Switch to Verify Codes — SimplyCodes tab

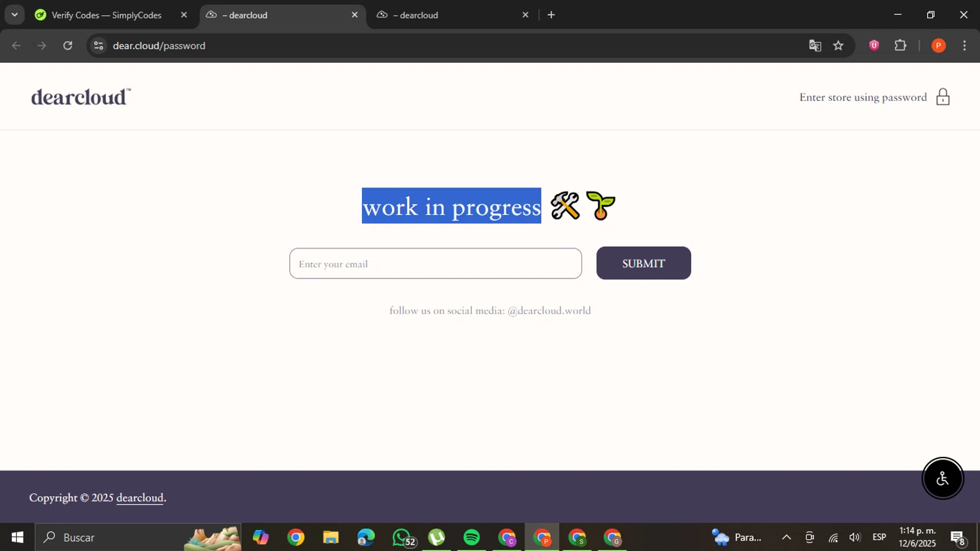pyautogui.click(x=106, y=15)
